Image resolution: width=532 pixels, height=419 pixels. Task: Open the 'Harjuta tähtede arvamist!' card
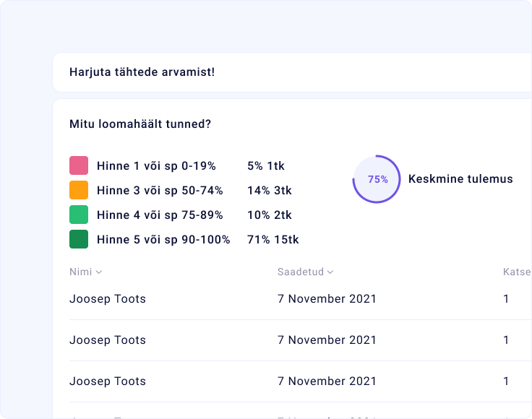[x=292, y=72]
